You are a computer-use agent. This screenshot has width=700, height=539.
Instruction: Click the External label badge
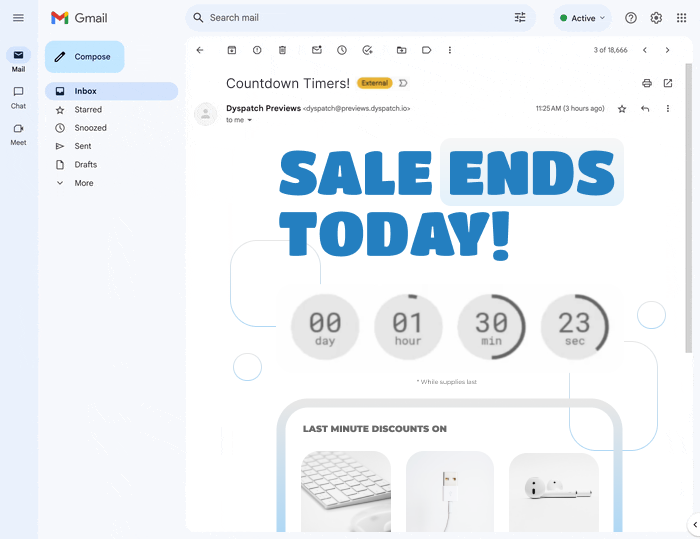pyautogui.click(x=375, y=83)
